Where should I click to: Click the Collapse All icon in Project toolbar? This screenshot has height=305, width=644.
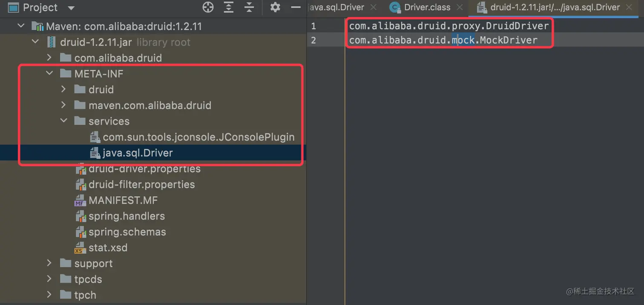click(x=249, y=7)
